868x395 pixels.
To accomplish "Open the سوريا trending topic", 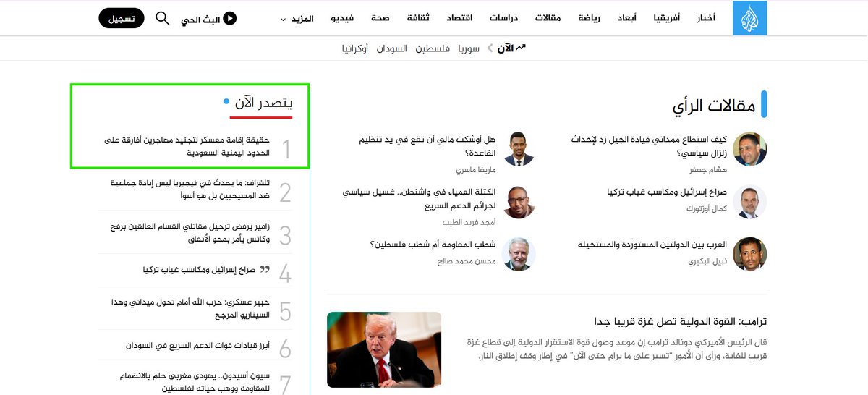I will pyautogui.click(x=469, y=48).
